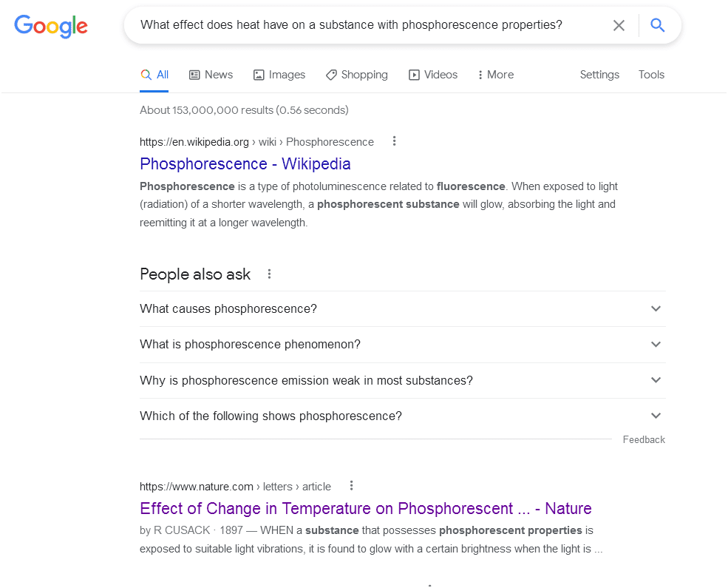Viewport: 728px width, 588px height.
Task: Click inside the search query text field
Action: (351, 26)
